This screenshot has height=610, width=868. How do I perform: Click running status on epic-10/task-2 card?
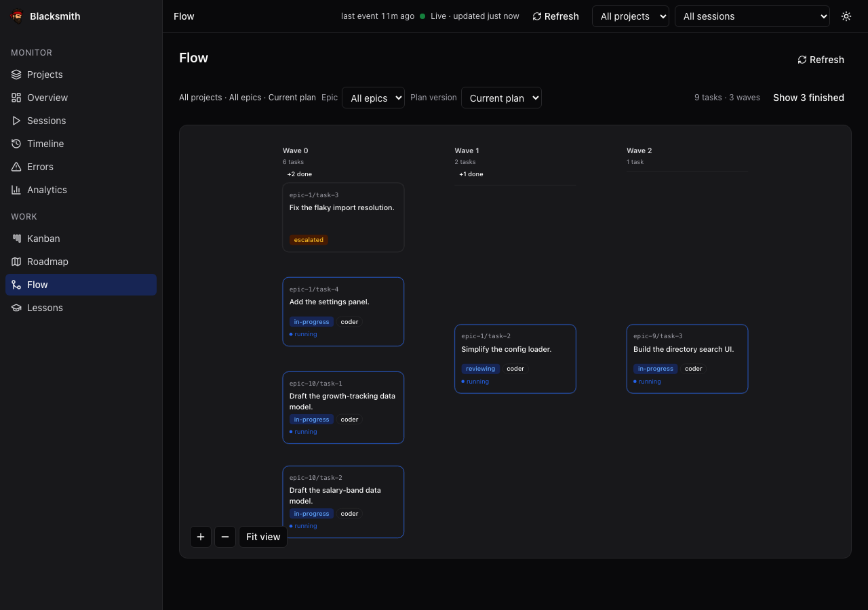[x=303, y=526]
